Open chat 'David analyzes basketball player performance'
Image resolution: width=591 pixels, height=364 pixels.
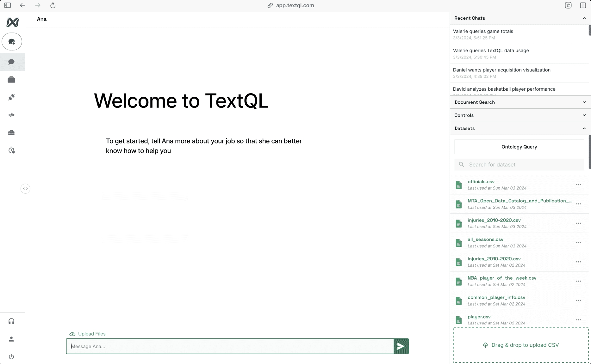point(519,89)
